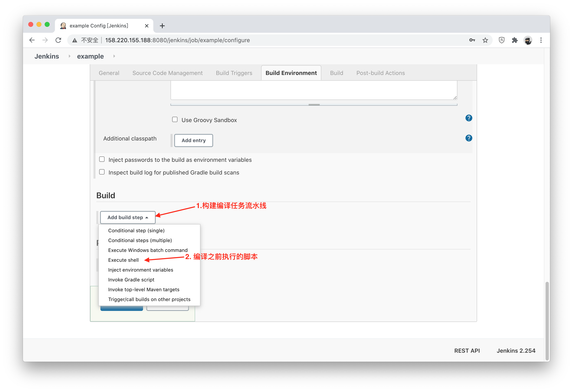Click the browser address bar URL

click(x=177, y=40)
